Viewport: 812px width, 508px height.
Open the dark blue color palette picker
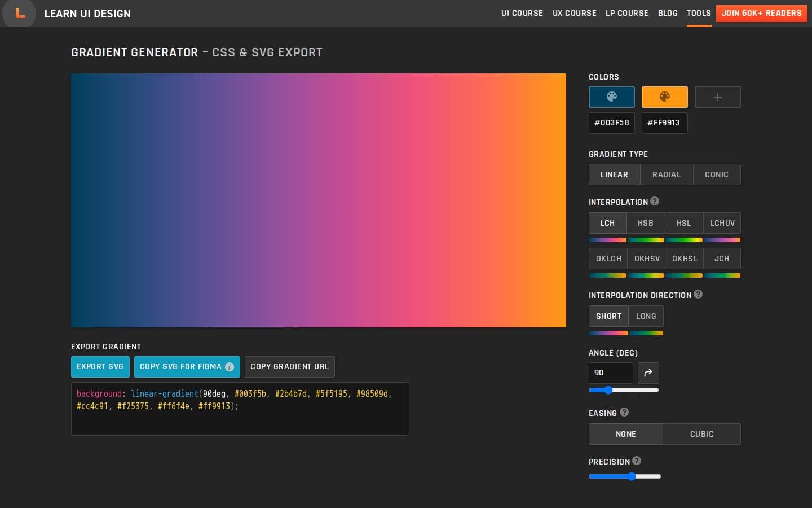pos(612,97)
